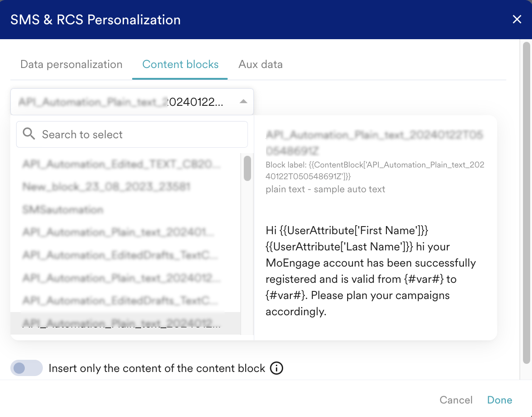Collapse the content block dropdown arrow
Viewport: 532px width, 417px height.
pos(243,101)
